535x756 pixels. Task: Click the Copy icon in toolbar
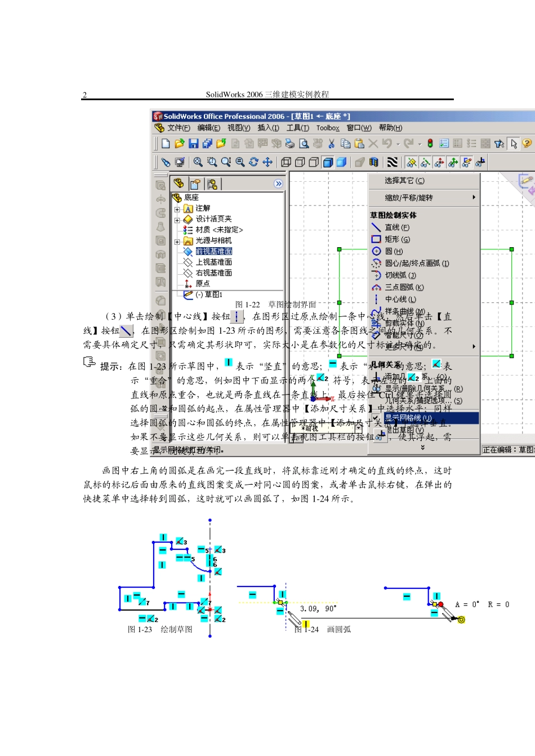(345, 144)
